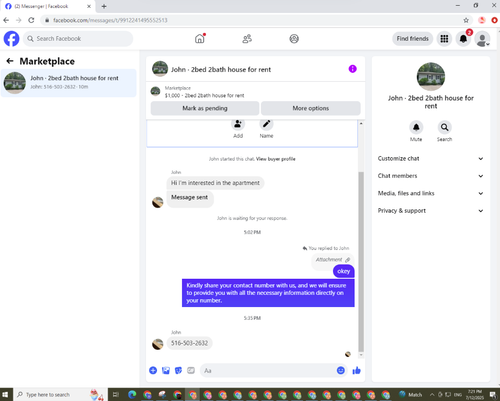Image resolution: width=500 pixels, height=401 pixels.
Task: Click Find friends button
Action: click(413, 39)
